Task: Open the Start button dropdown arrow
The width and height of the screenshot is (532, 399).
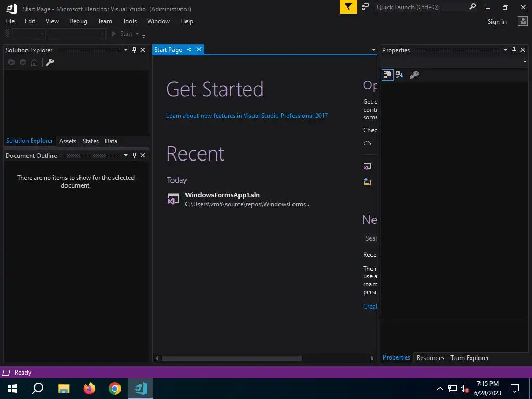Action: point(137,34)
